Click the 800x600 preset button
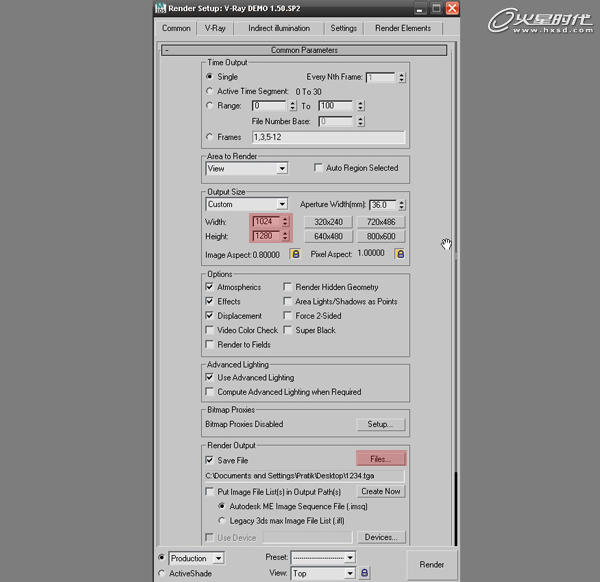The height and width of the screenshot is (582, 600). tap(381, 236)
